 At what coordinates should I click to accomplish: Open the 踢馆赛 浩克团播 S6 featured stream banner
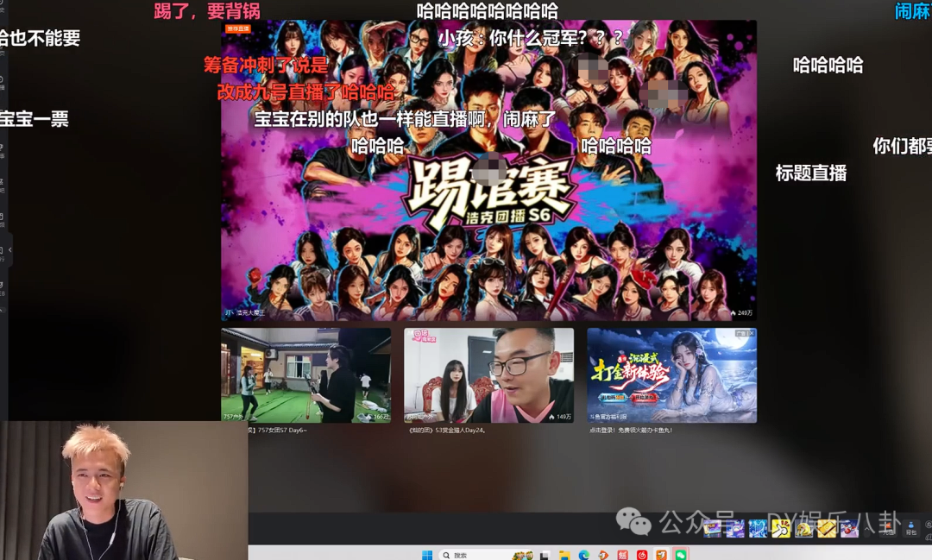[x=488, y=171]
